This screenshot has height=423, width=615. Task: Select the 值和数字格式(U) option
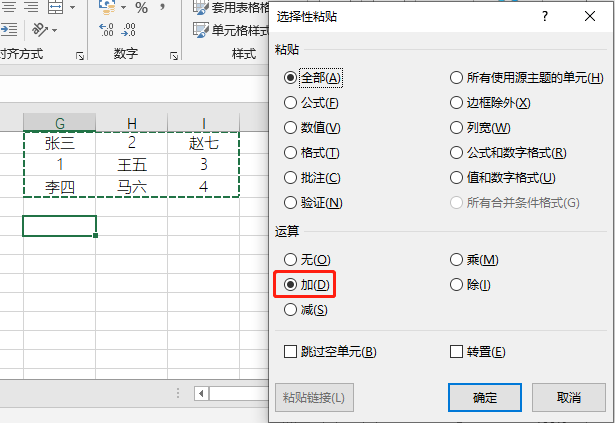coord(502,178)
